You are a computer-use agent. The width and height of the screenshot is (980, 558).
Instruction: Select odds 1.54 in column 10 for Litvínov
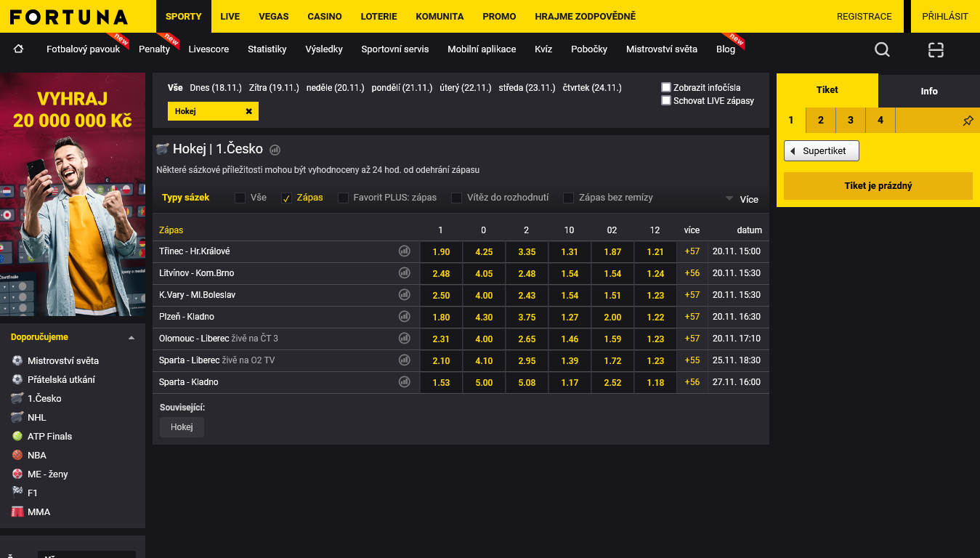(x=570, y=273)
